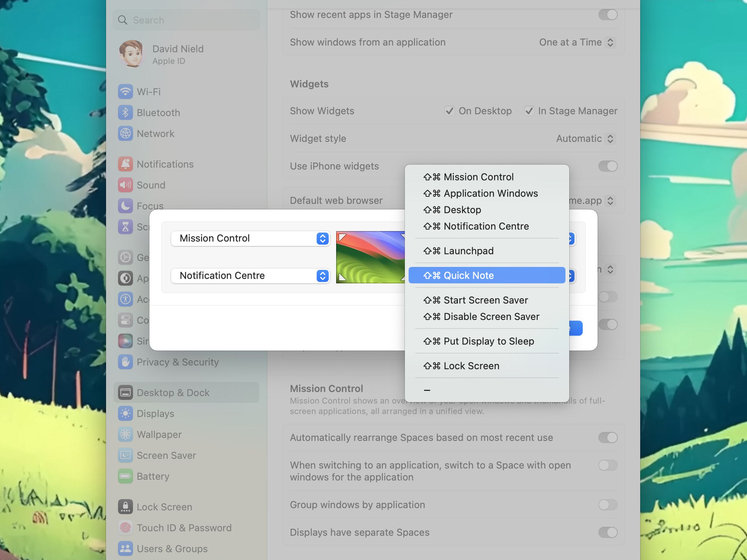Select the Notifications bell icon
The image size is (747, 560).
point(125,164)
